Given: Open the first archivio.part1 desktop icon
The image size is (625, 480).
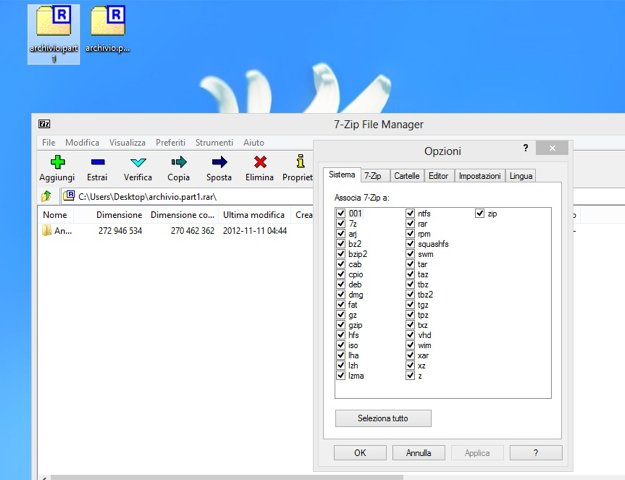Looking at the screenshot, I should point(53,22).
